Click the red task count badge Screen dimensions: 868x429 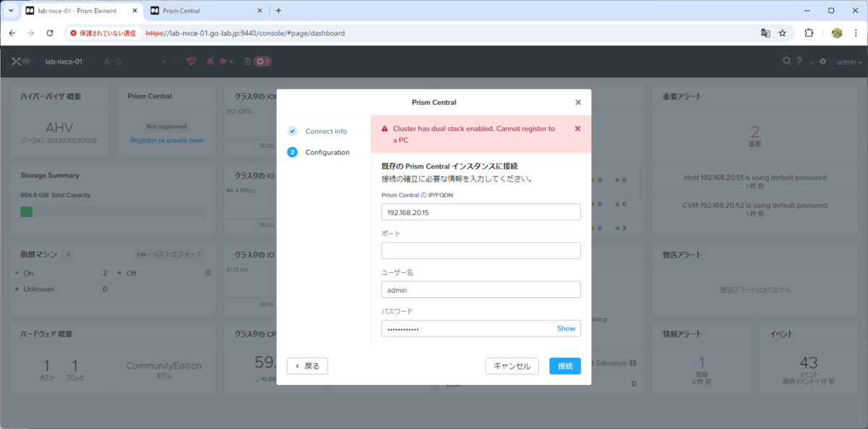pyautogui.click(x=263, y=61)
